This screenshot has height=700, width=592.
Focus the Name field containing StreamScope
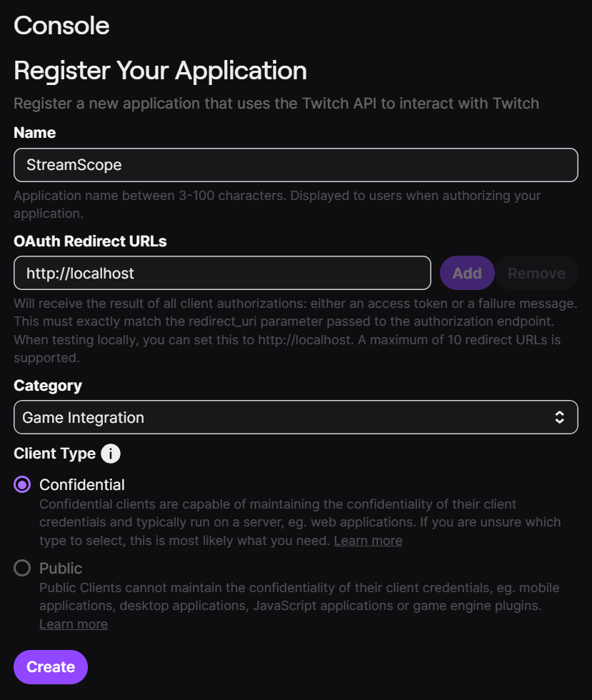(296, 165)
